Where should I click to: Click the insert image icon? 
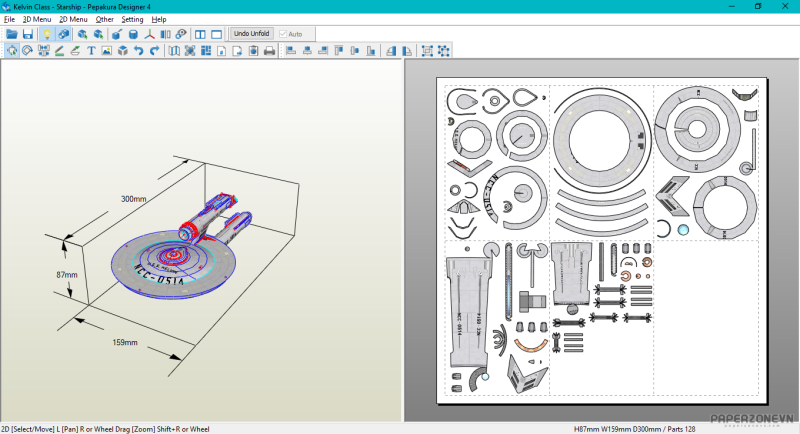point(107,50)
